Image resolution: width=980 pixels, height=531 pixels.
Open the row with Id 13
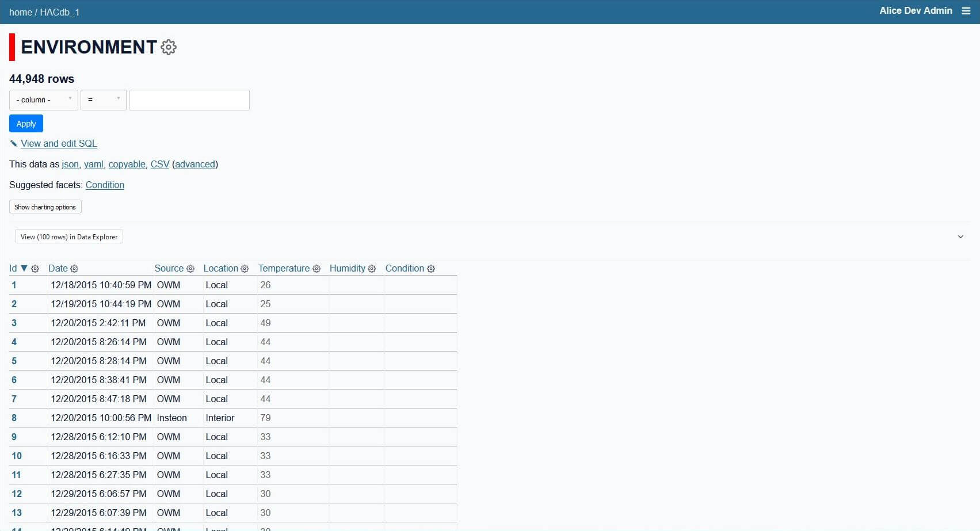point(17,513)
